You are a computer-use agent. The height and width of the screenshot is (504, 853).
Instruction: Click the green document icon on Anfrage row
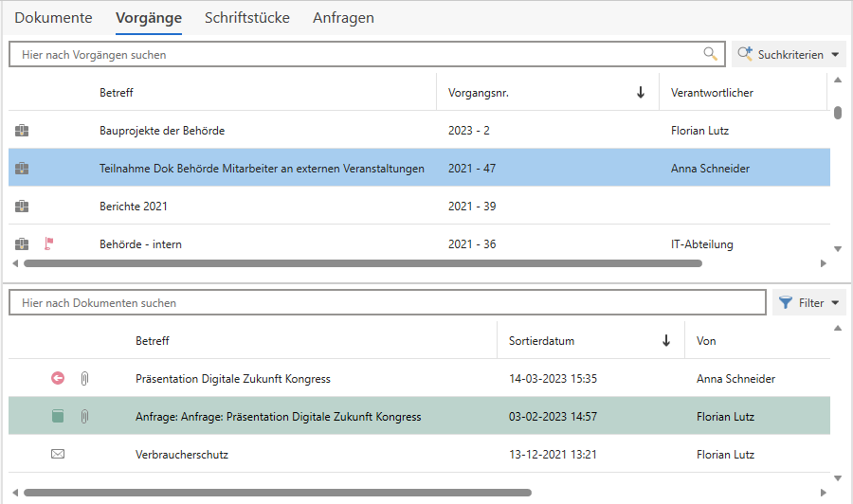pos(58,417)
